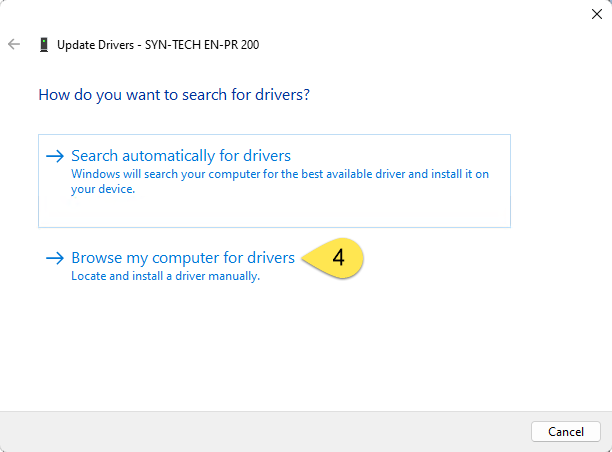Click the device icon beside Update Drivers title
This screenshot has height=452, width=612.
(43, 45)
